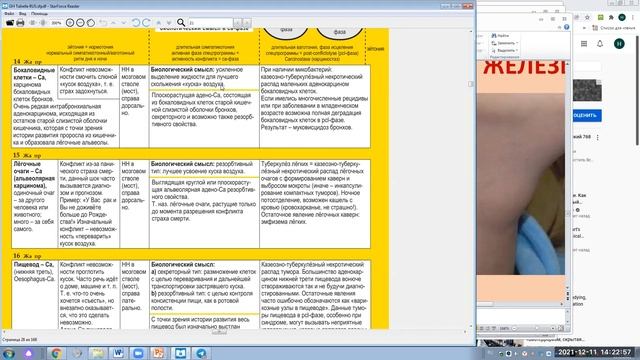Go to previous search result arrow

pyautogui.click(x=238, y=23)
